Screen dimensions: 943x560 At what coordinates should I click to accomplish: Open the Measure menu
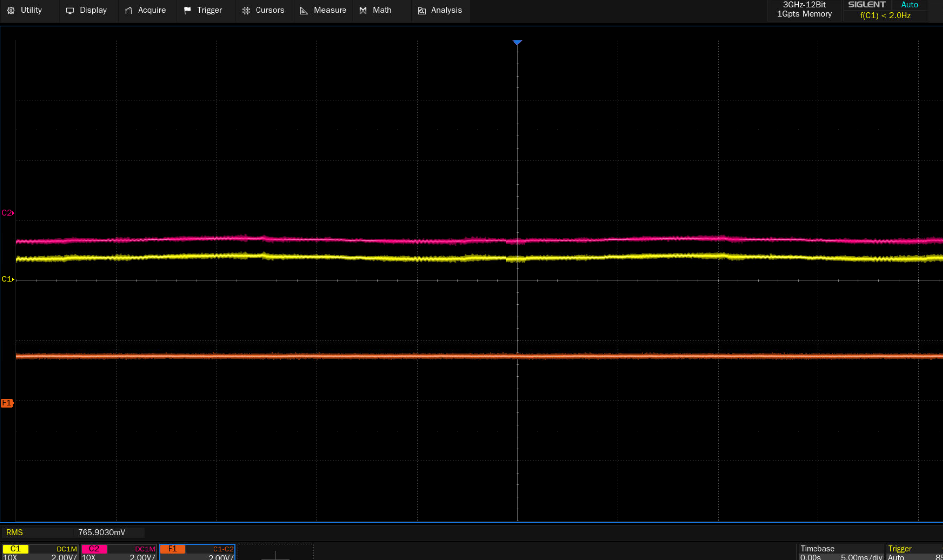tap(324, 10)
